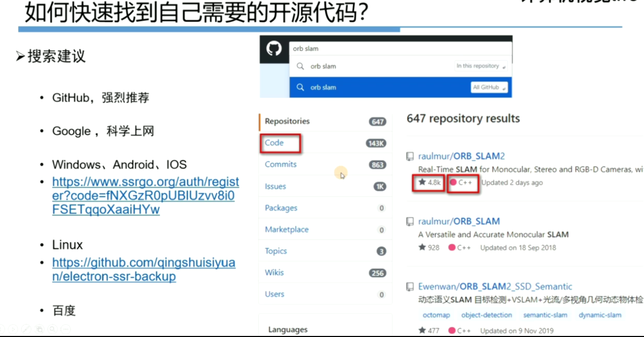Click the star icon showing 477
644x337 pixels.
pos(422,331)
